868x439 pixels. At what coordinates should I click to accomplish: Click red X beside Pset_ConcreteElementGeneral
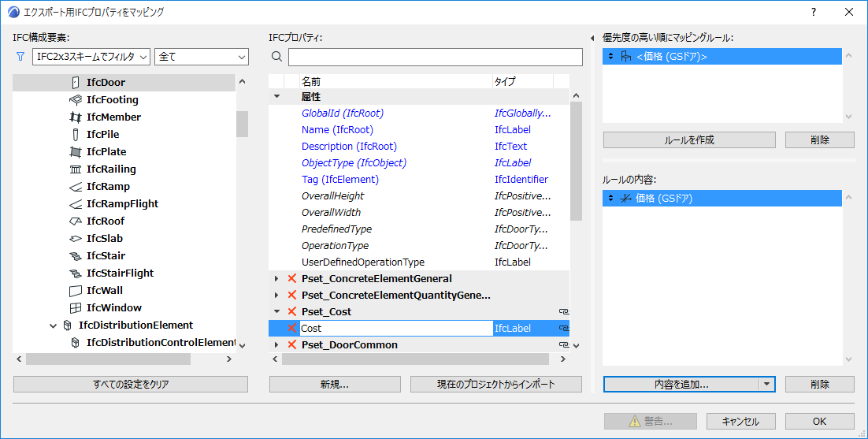pyautogui.click(x=292, y=278)
